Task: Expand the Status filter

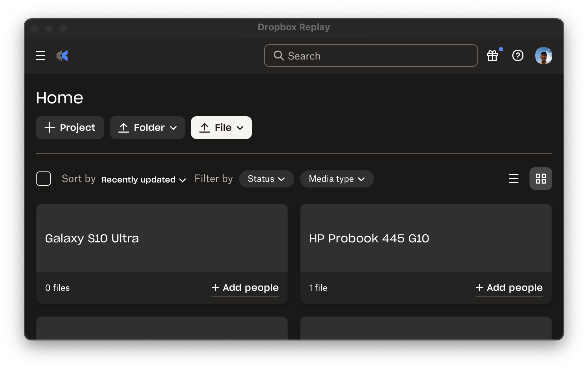Action: tap(267, 179)
